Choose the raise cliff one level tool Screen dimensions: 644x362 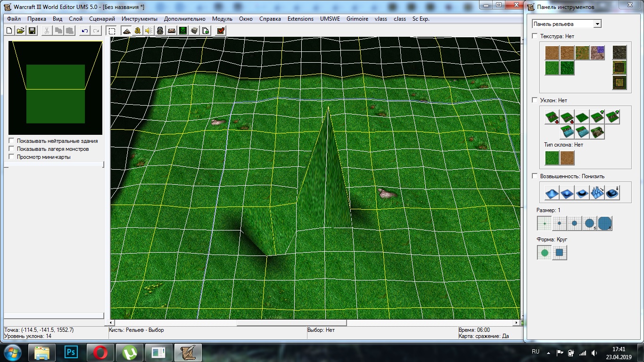point(597,117)
